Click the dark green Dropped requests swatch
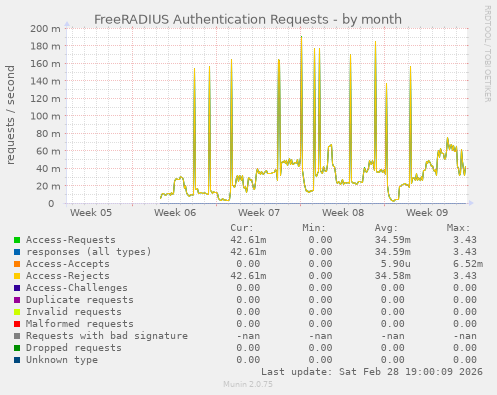497x395 pixels. click(17, 348)
